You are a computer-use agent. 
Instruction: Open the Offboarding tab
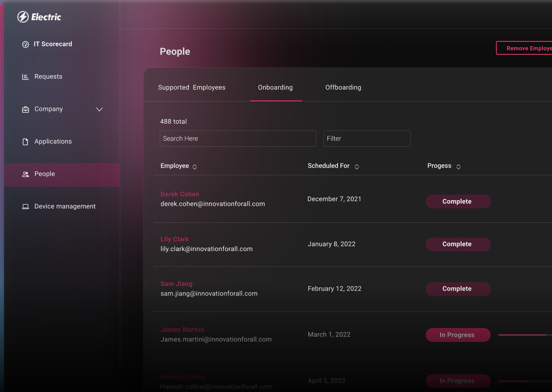[x=343, y=88]
